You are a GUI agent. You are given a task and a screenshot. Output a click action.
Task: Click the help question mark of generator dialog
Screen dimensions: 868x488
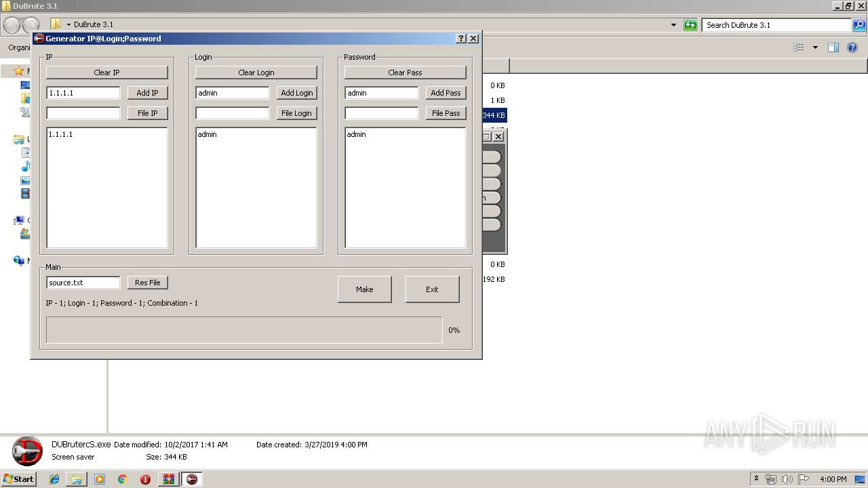462,39
